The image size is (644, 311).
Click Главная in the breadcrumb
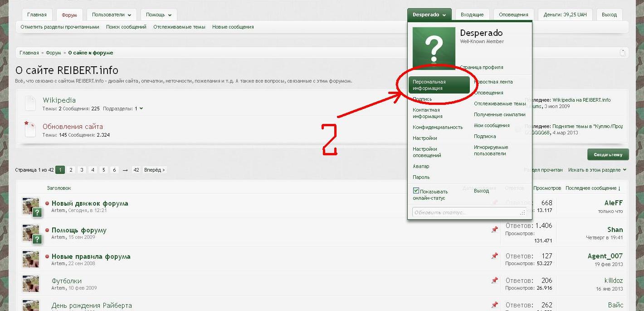click(x=29, y=53)
